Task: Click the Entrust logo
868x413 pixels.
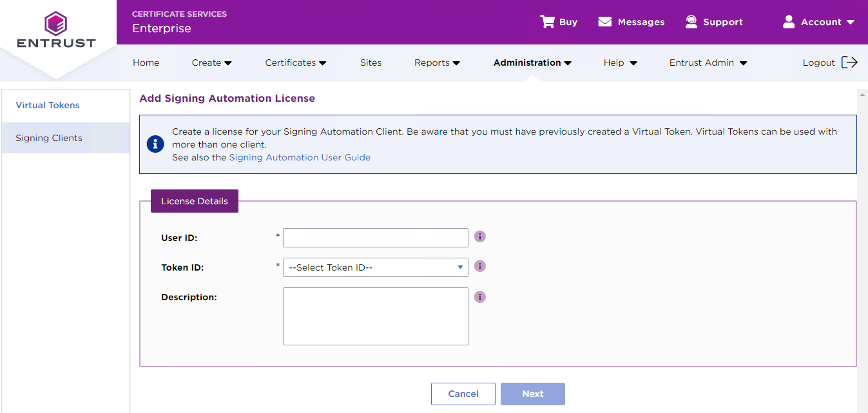Action: coord(56,30)
